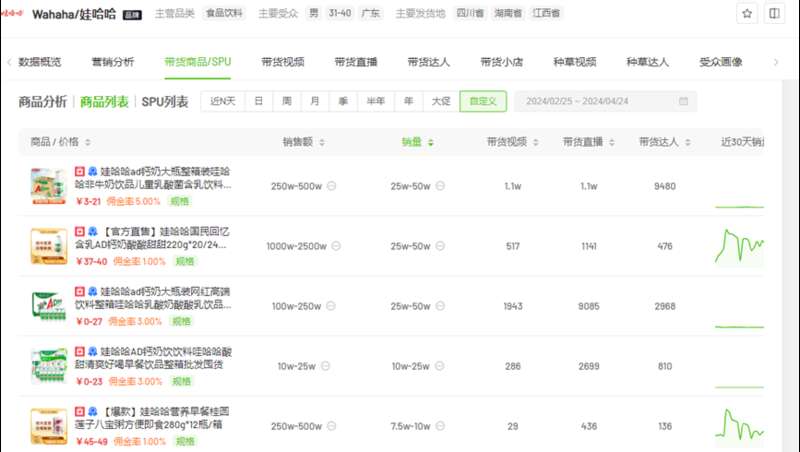Click 30-day sales trend chart for 八宝粥 product
The height and width of the screenshot is (452, 800).
coord(739,424)
